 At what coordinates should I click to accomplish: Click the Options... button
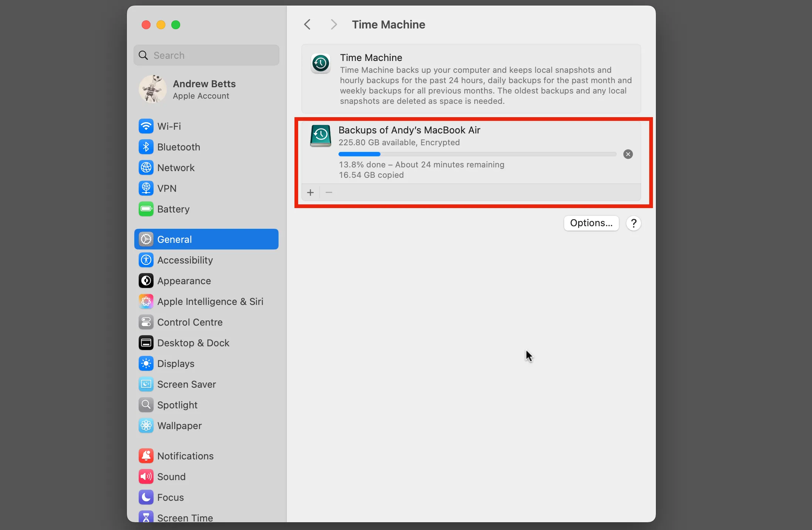(591, 223)
